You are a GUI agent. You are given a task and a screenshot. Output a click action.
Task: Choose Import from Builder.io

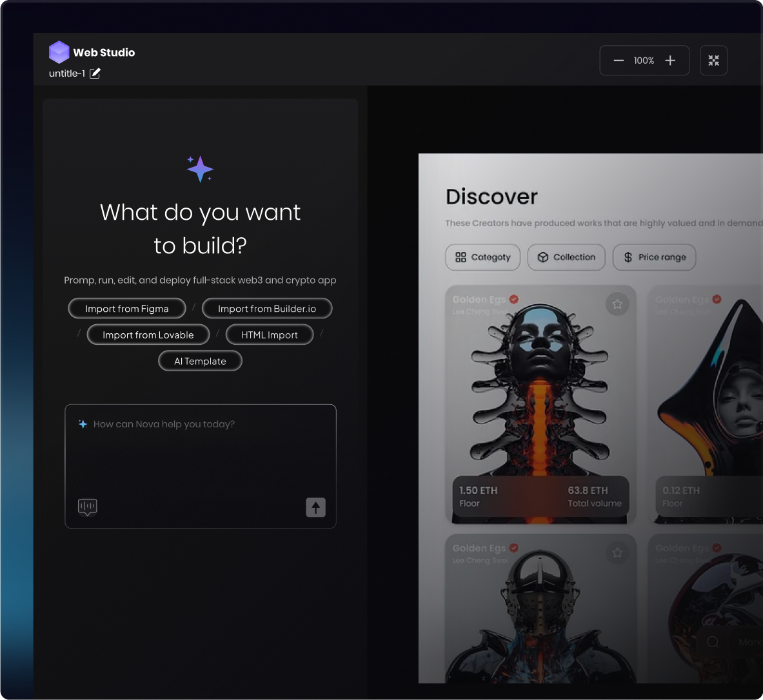pos(266,308)
